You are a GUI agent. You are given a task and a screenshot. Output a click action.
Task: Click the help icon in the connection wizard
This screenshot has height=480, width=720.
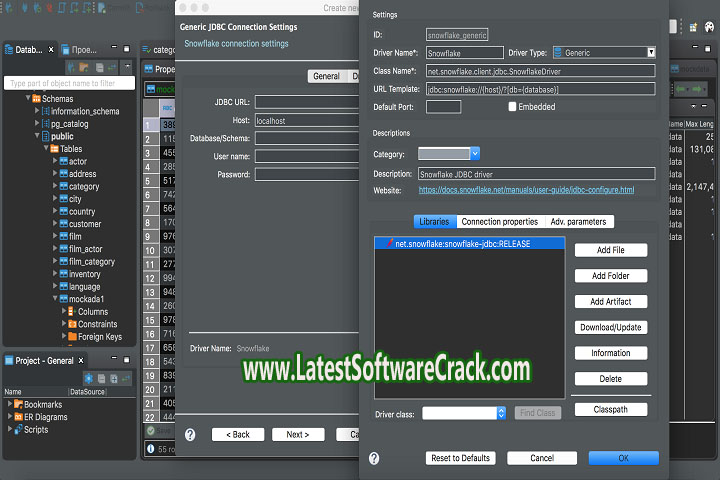click(190, 435)
